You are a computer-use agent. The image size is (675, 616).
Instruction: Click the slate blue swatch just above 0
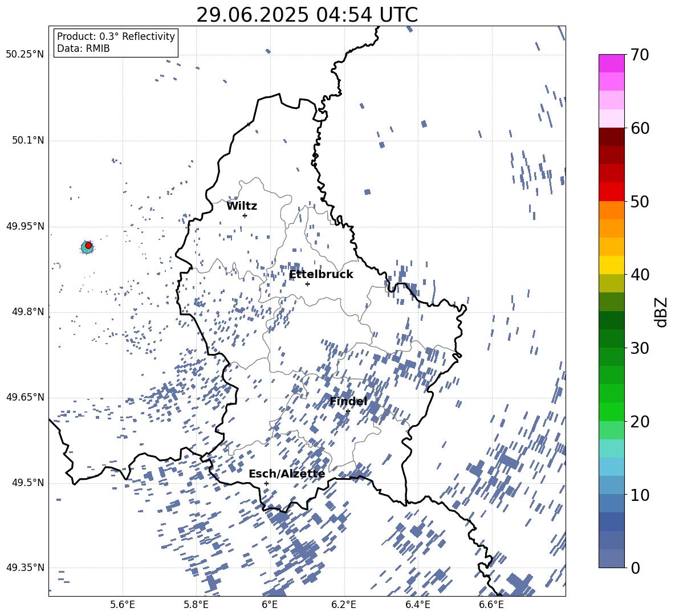pos(612,558)
